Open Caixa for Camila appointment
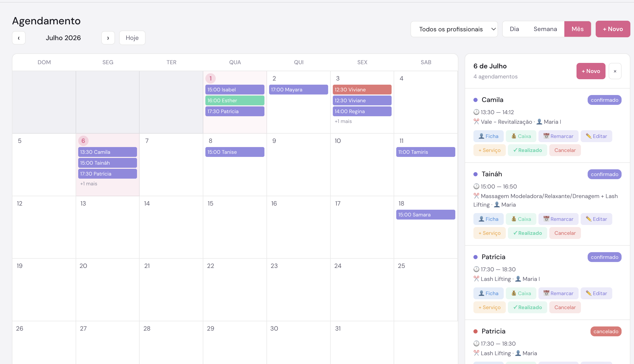This screenshot has height=364, width=634. click(x=521, y=136)
